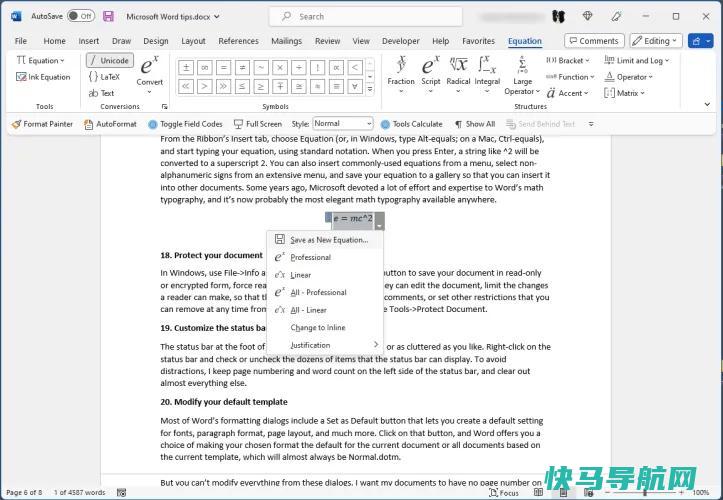The image size is (723, 500).
Task: Open the Function dropdown
Action: [570, 77]
